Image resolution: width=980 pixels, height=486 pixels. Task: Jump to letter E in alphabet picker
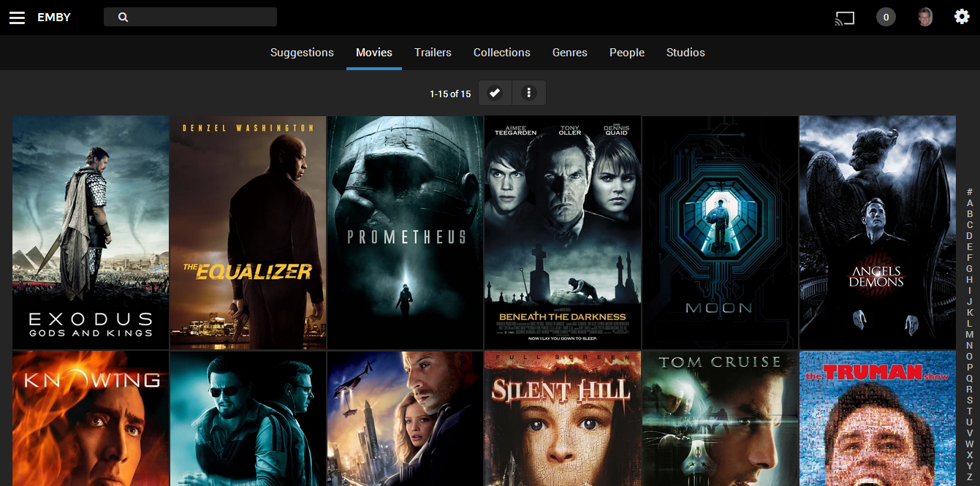tap(970, 247)
